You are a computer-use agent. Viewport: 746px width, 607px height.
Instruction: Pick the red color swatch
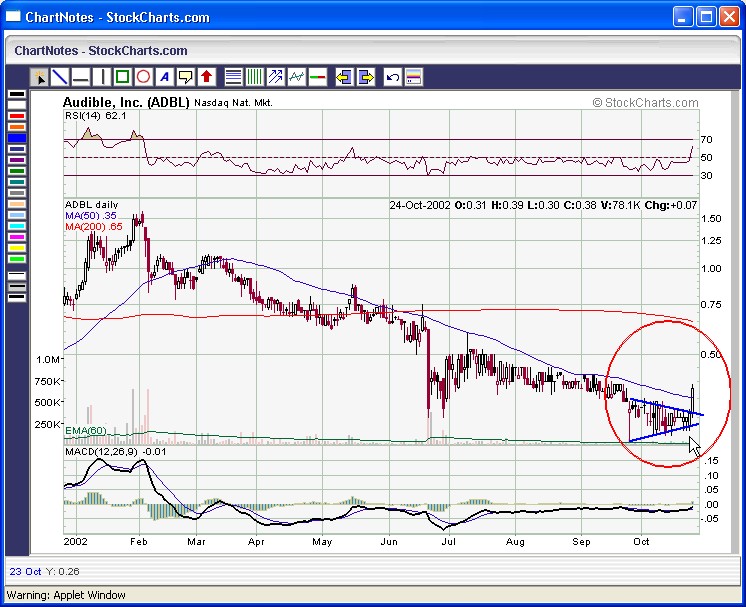(x=17, y=116)
